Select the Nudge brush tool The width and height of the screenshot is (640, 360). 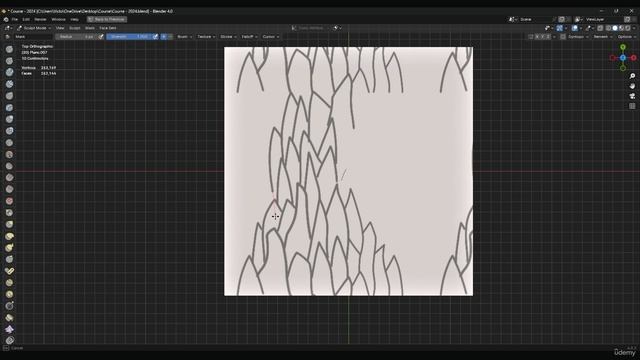9,283
